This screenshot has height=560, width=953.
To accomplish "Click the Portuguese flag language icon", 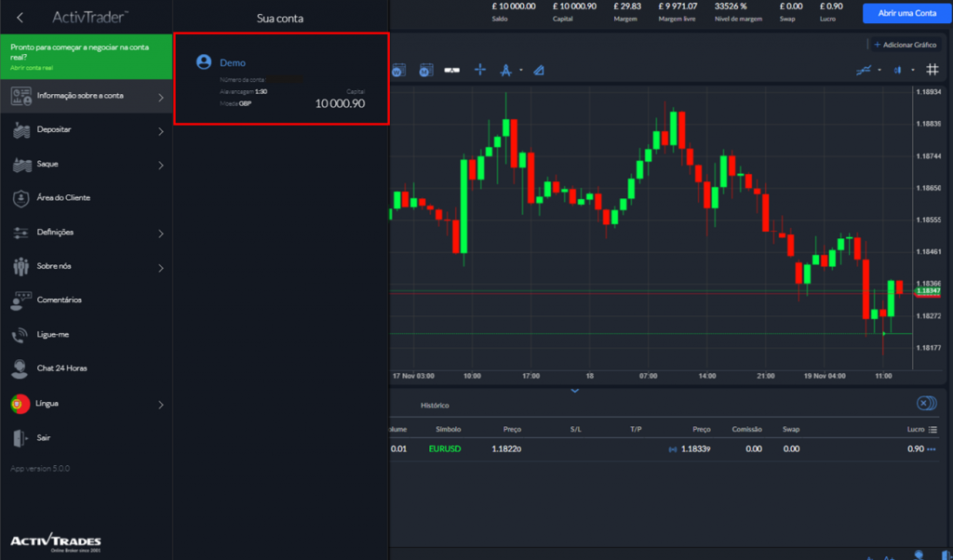I will (x=20, y=404).
